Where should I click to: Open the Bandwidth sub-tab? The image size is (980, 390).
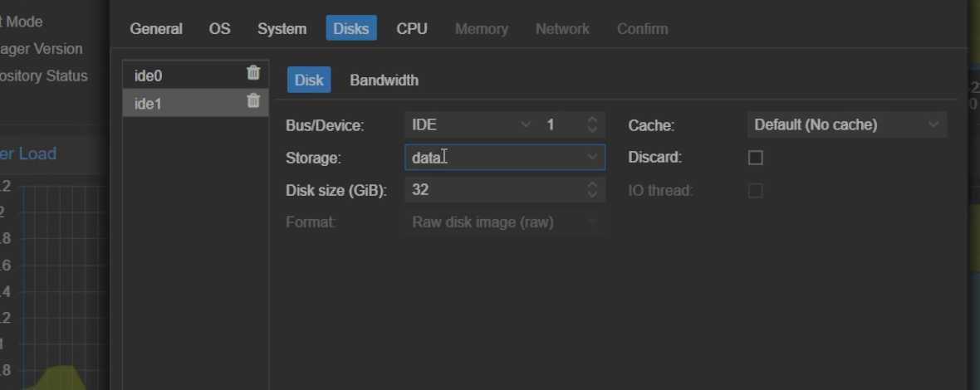pyautogui.click(x=385, y=80)
